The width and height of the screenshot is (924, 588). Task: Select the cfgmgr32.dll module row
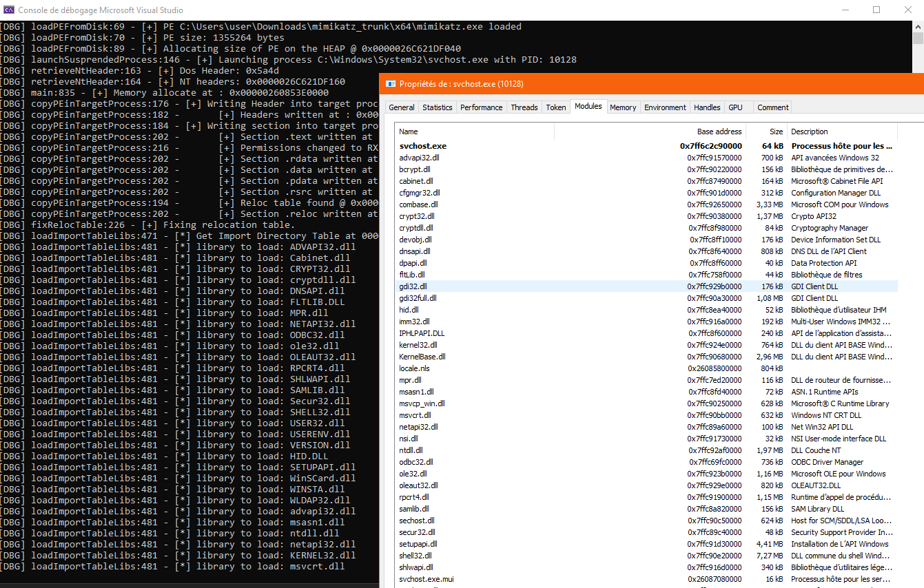pos(646,193)
